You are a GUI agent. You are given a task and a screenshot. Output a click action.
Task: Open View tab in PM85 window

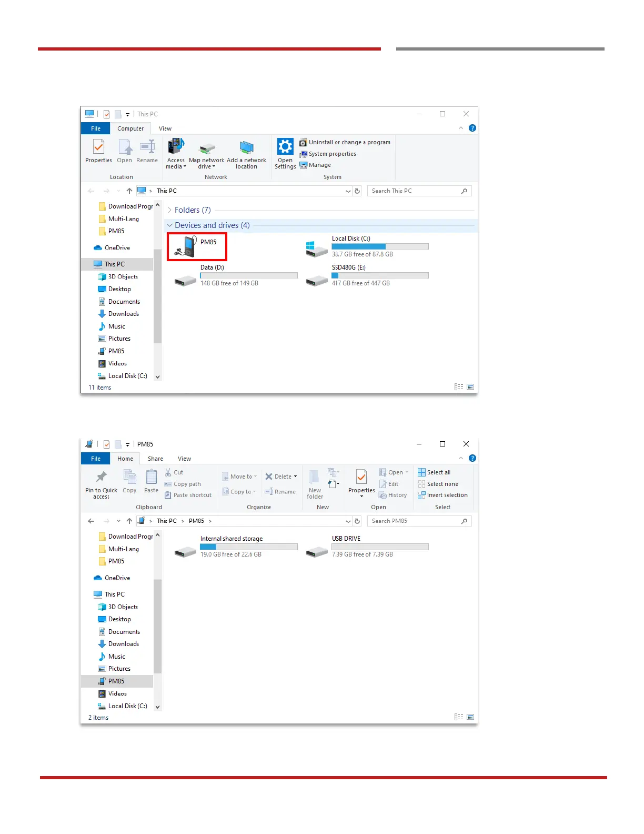click(184, 459)
